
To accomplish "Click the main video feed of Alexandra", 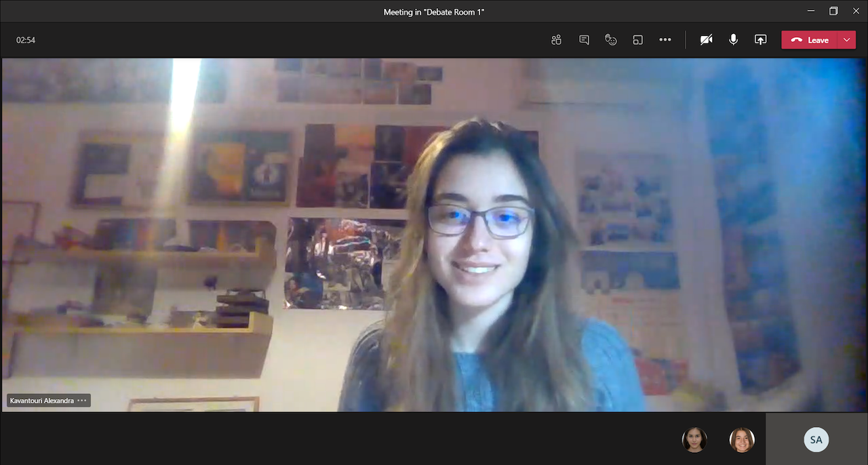I will 434,235.
